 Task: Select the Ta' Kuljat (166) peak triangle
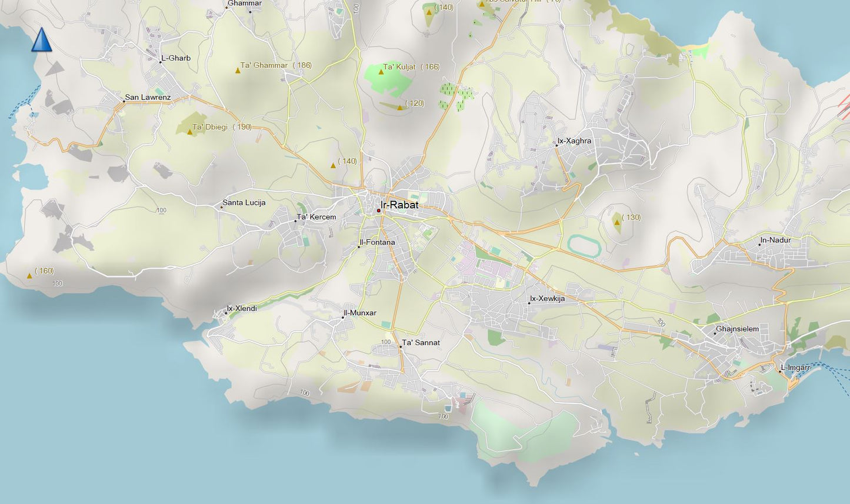[381, 72]
